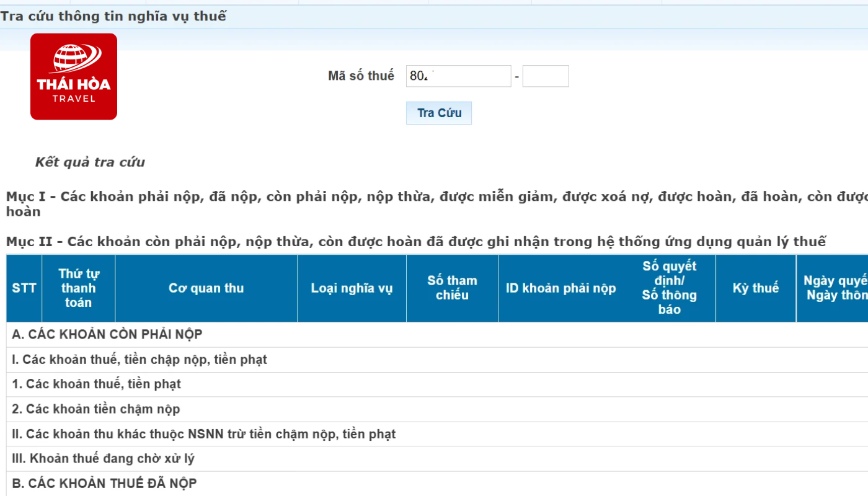Click the tax code suffix input box
This screenshot has height=496, width=868.
[546, 76]
